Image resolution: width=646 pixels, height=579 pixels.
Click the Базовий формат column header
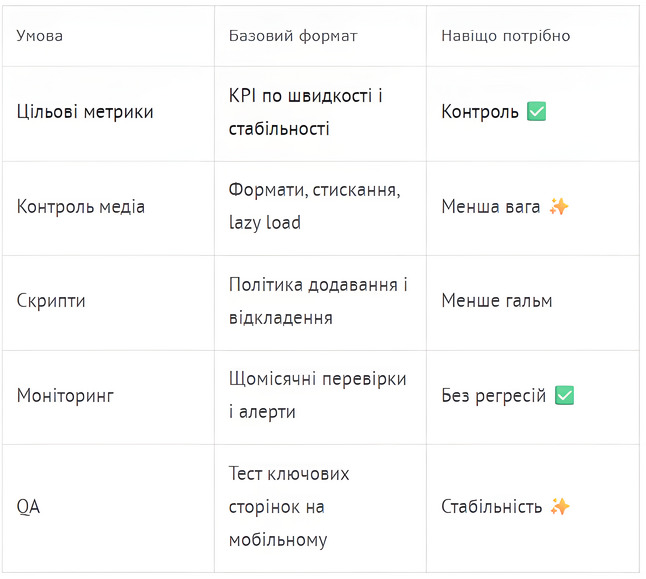pyautogui.click(x=293, y=36)
